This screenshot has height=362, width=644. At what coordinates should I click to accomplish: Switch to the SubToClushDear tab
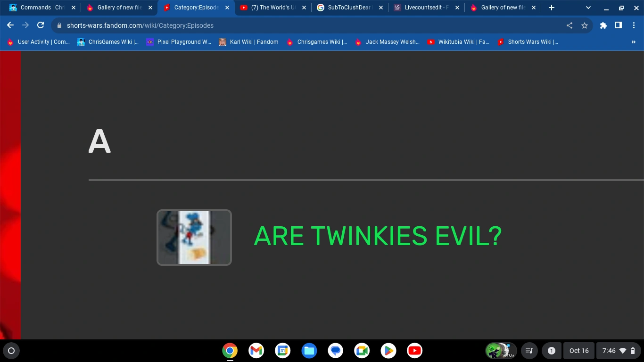347,8
